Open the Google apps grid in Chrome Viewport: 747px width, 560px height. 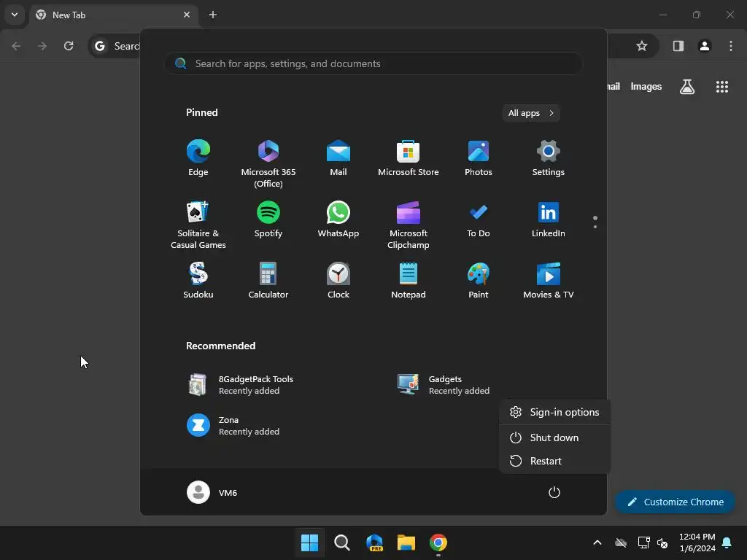click(721, 87)
